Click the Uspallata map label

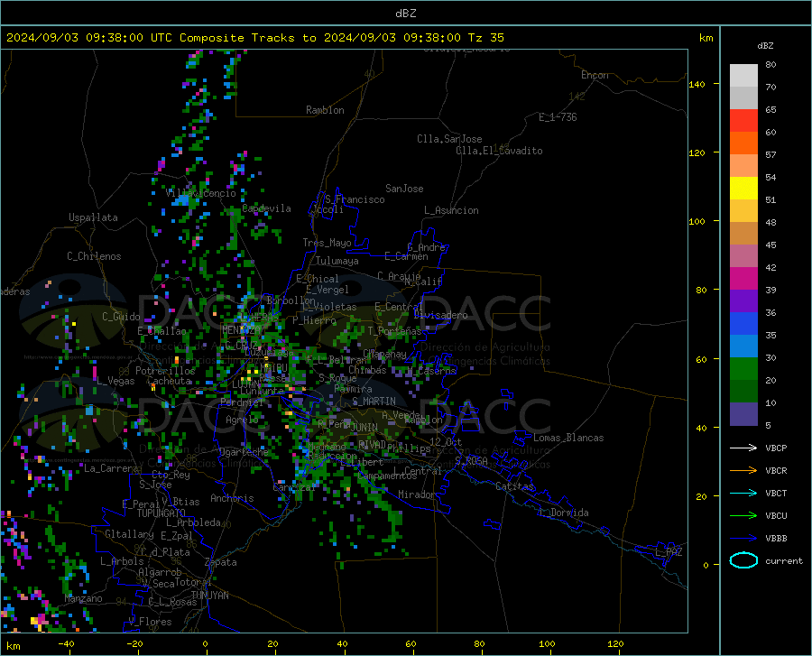coord(93,217)
